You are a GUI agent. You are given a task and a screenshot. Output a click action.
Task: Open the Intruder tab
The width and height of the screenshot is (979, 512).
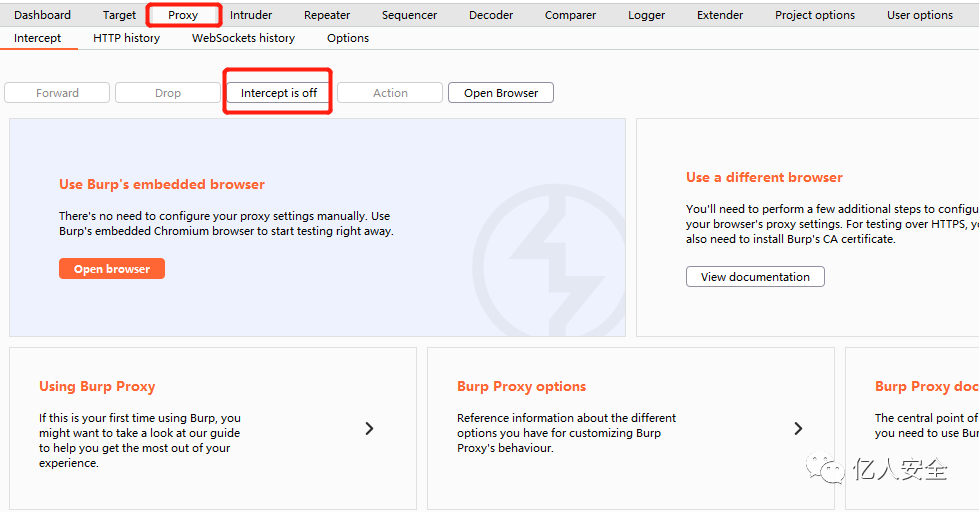point(251,15)
